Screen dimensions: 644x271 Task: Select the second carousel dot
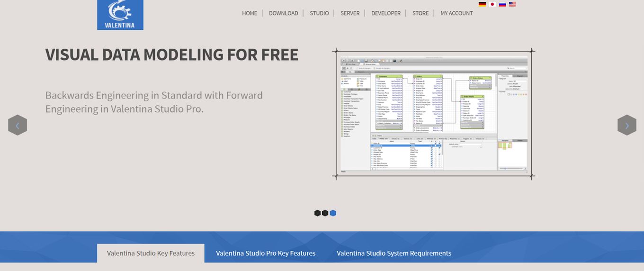tap(325, 213)
